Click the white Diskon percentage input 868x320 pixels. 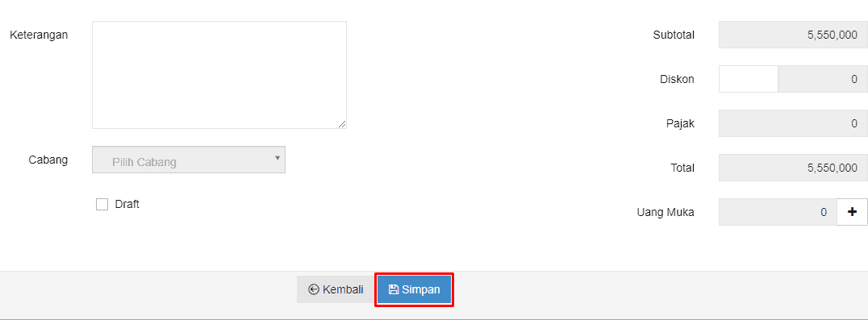(749, 79)
